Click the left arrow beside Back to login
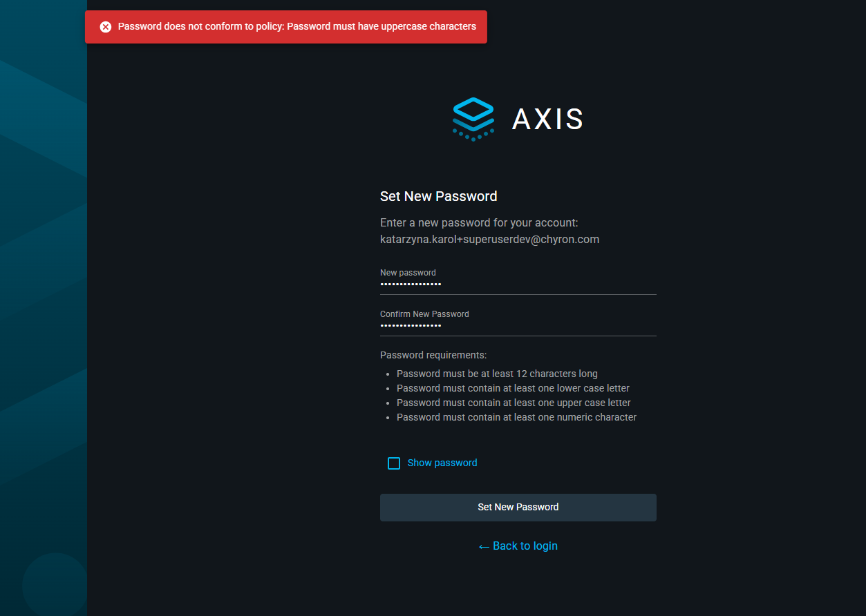The height and width of the screenshot is (616, 866). click(484, 546)
